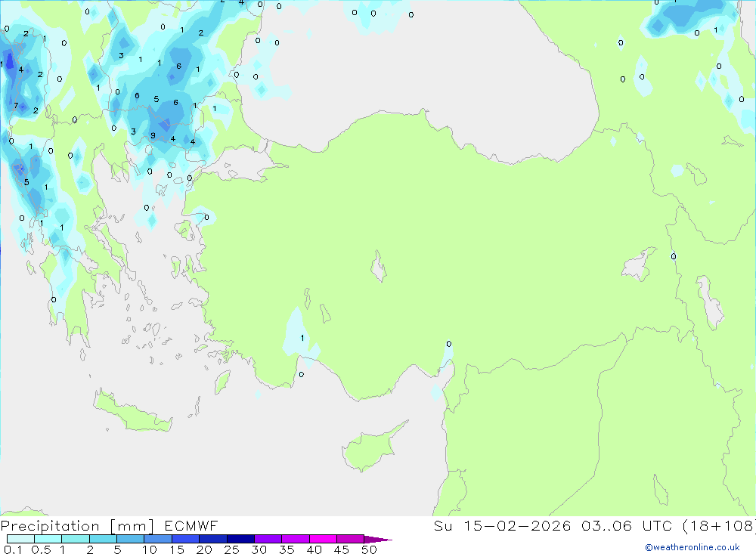The width and height of the screenshot is (756, 554).
Task: Click the '45' legend scale label
Action: pos(342,549)
